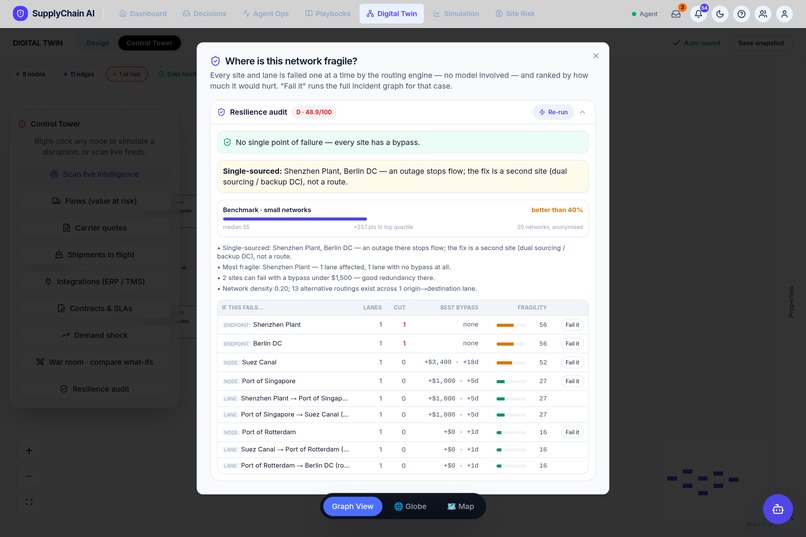Image resolution: width=806 pixels, height=537 pixels.
Task: Open the team members icon
Action: point(763,14)
